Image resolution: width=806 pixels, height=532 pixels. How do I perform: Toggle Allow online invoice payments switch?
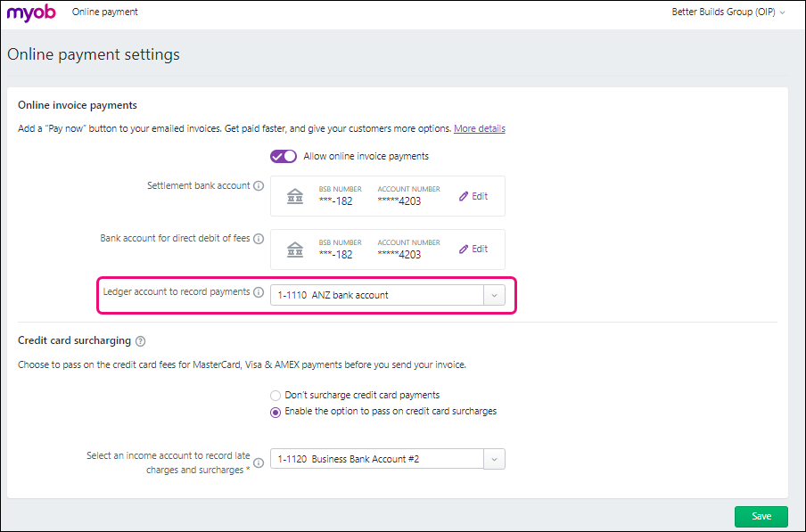[x=284, y=157]
